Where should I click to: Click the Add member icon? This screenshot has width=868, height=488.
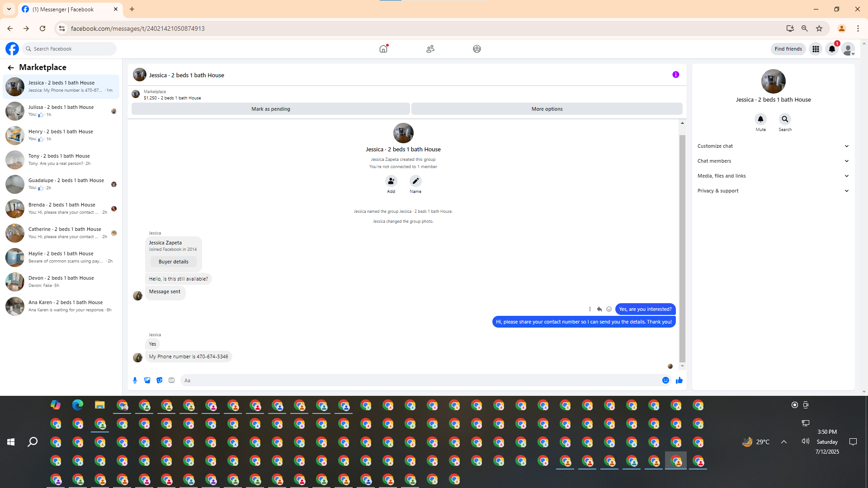click(x=391, y=181)
